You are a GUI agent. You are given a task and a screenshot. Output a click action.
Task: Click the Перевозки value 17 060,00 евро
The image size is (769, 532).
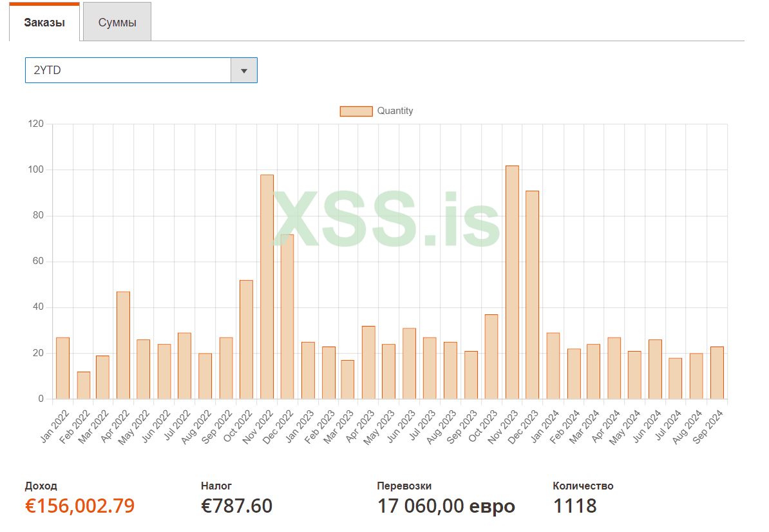pyautogui.click(x=446, y=506)
